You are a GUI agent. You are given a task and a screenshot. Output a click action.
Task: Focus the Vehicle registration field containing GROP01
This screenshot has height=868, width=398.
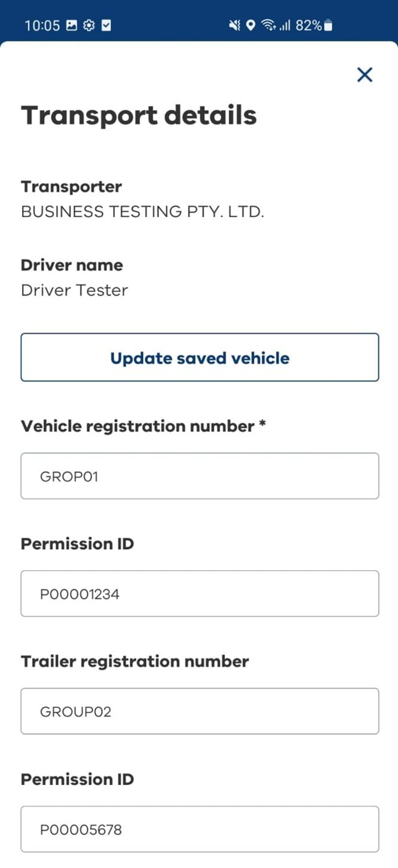pos(200,476)
